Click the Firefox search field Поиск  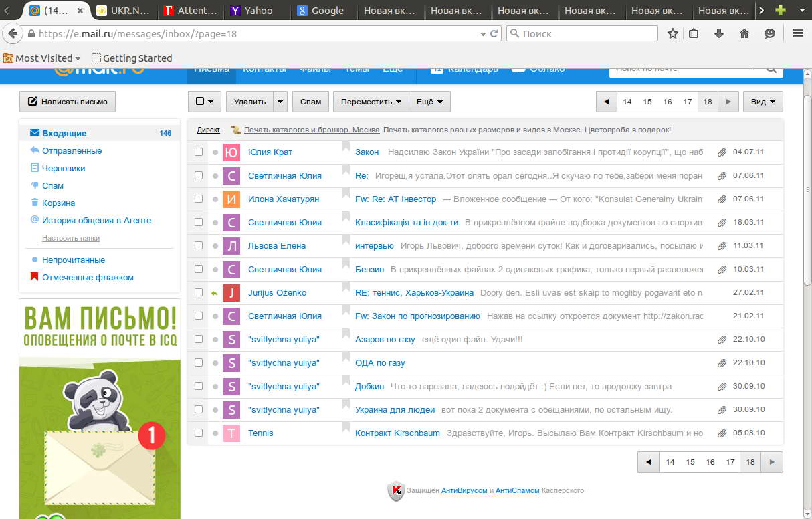tap(582, 33)
